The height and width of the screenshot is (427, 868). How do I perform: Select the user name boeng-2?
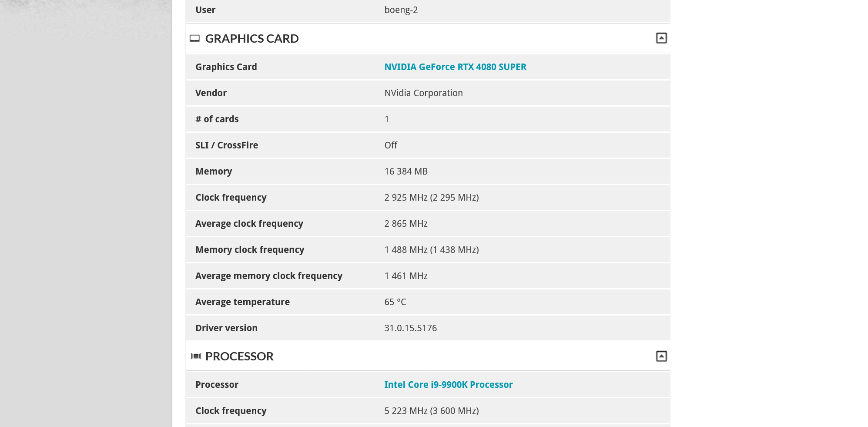[x=401, y=10]
